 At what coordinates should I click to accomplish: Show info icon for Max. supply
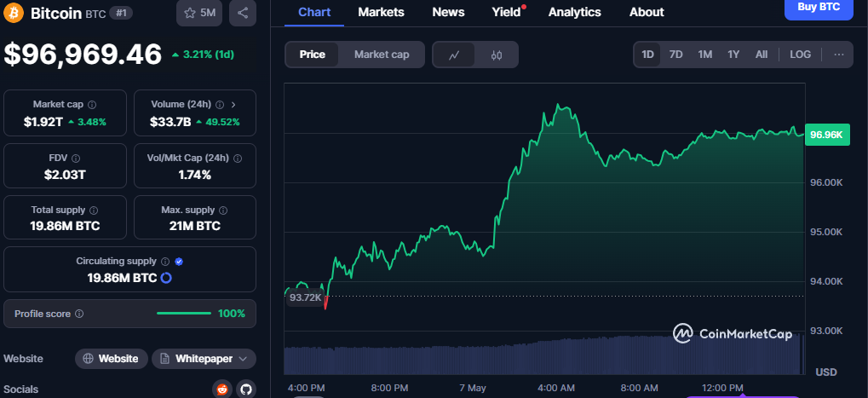click(223, 211)
